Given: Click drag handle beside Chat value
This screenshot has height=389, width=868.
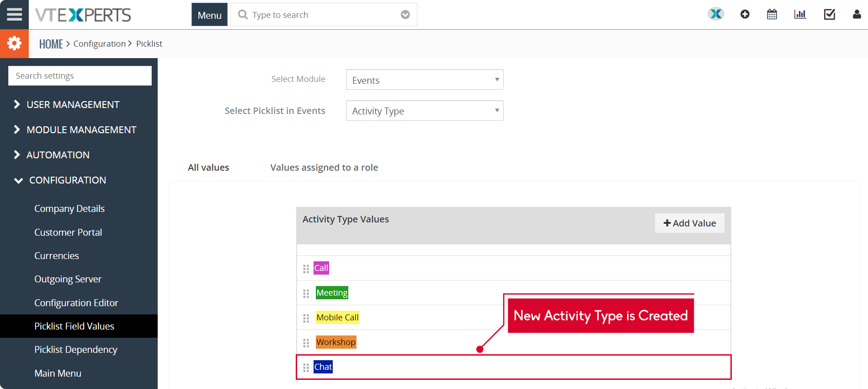Looking at the screenshot, I should pyautogui.click(x=306, y=367).
